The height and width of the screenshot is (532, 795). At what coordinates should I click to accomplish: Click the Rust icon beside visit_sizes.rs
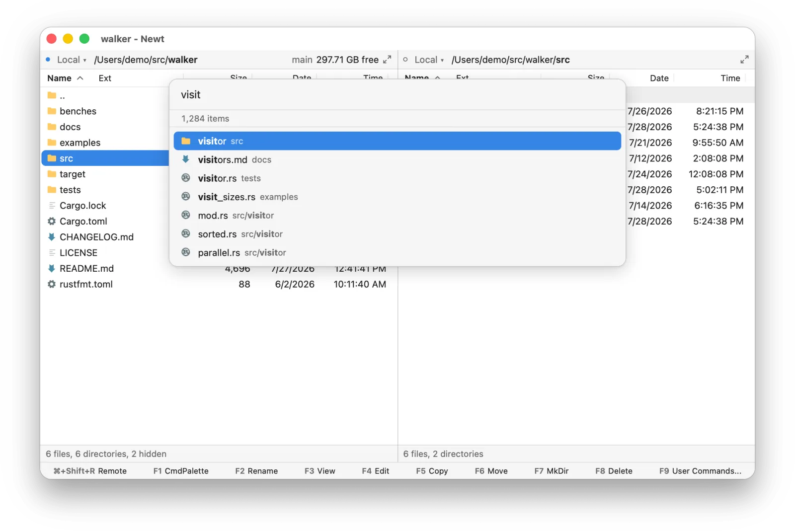tap(186, 197)
